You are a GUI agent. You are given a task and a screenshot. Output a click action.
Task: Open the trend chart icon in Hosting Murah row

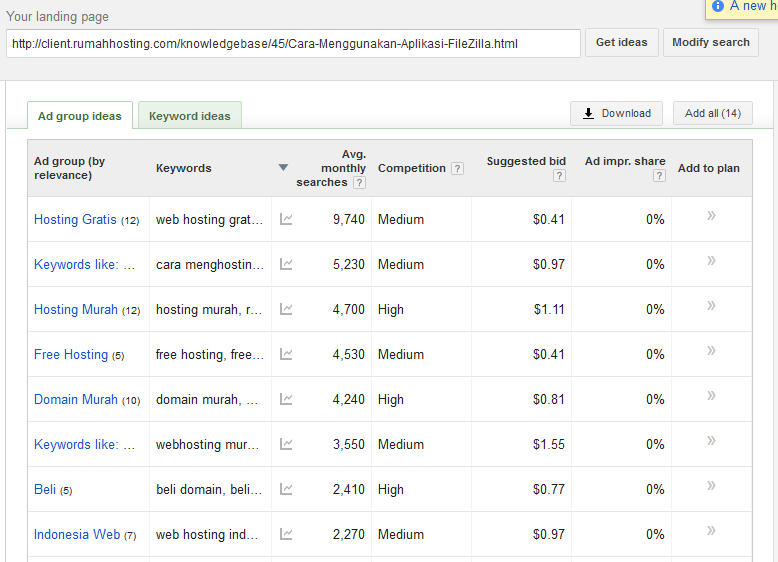click(286, 309)
